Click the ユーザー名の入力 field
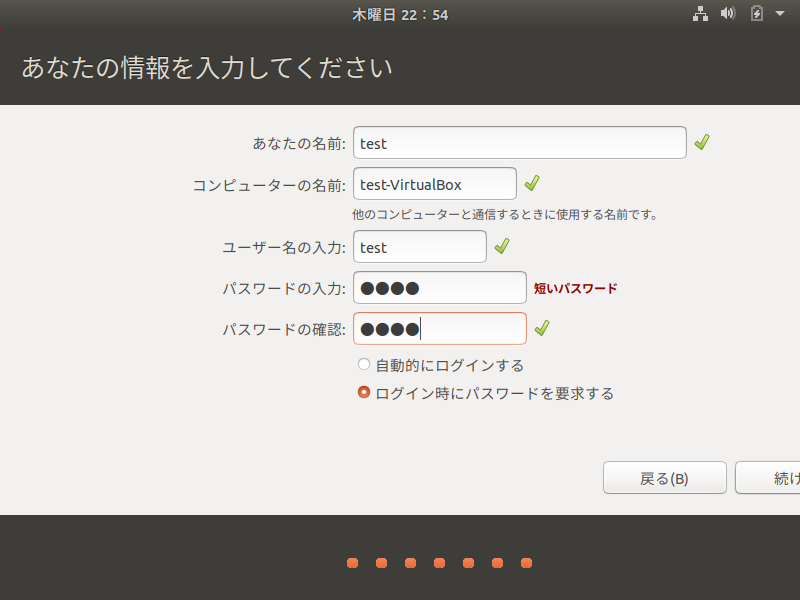 [419, 247]
